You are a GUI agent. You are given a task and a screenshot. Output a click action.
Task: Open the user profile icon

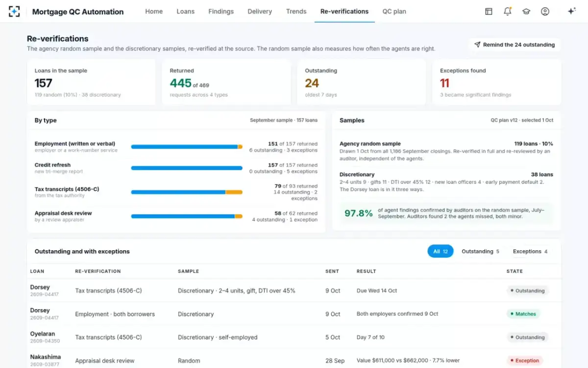[x=545, y=11]
